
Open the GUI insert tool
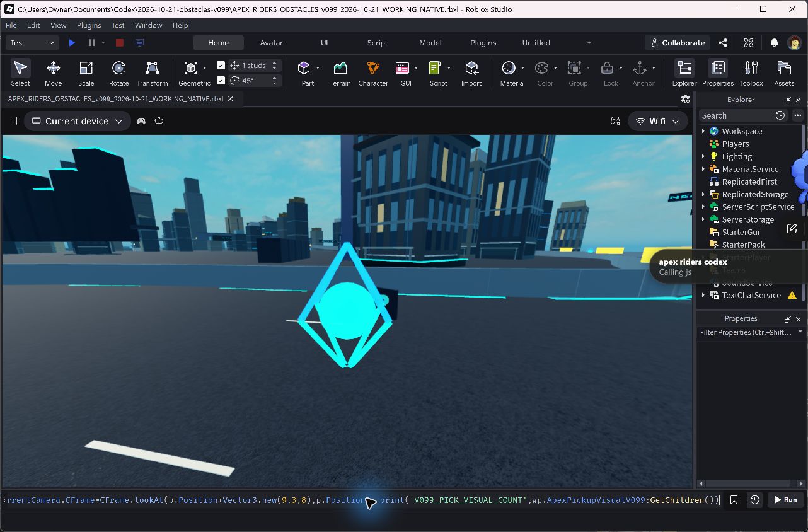point(402,68)
